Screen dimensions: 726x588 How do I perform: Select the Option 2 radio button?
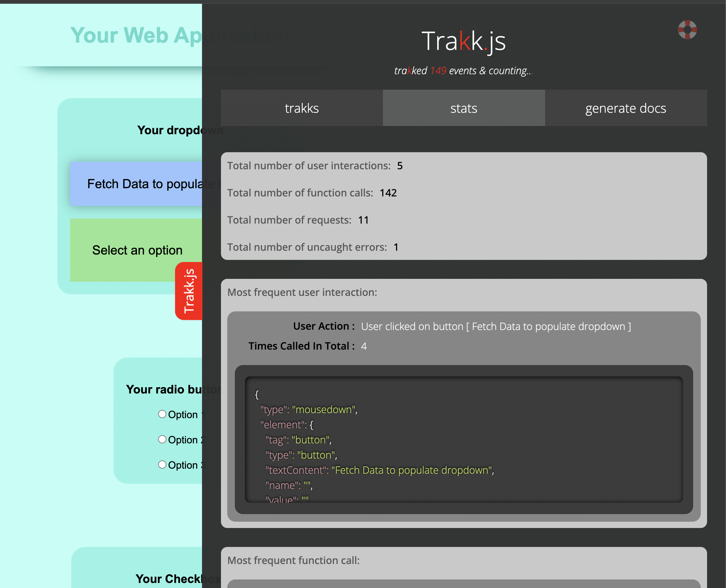pyautogui.click(x=162, y=439)
